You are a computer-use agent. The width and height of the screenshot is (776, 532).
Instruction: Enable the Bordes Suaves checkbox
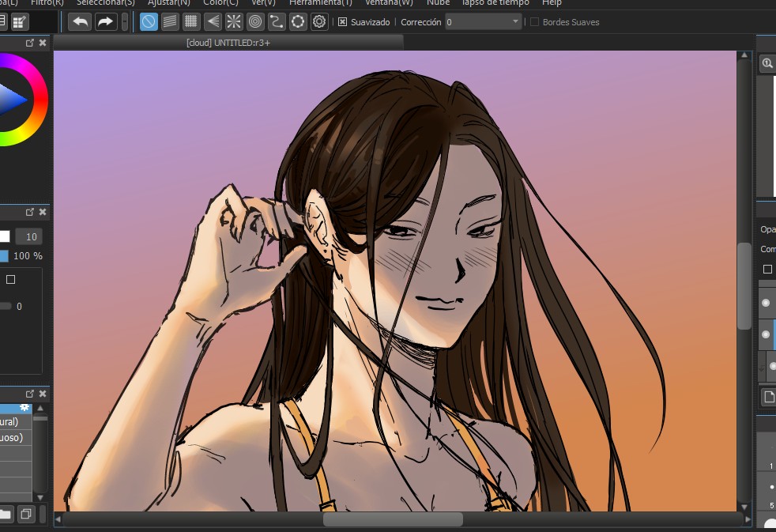pos(534,22)
